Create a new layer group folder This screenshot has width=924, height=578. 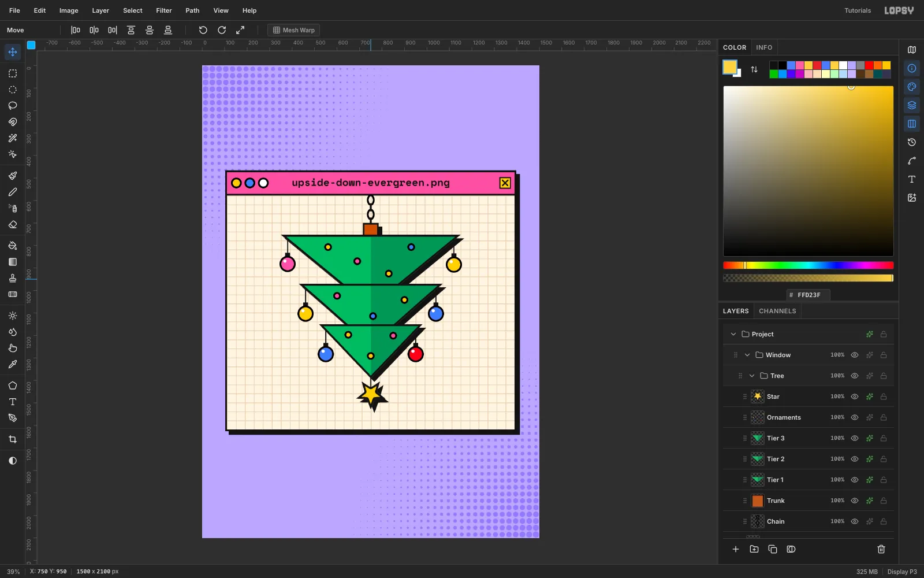pyautogui.click(x=754, y=549)
